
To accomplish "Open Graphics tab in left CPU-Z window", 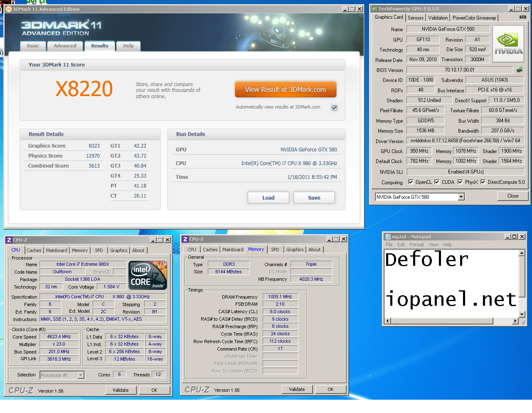I will coord(119,250).
